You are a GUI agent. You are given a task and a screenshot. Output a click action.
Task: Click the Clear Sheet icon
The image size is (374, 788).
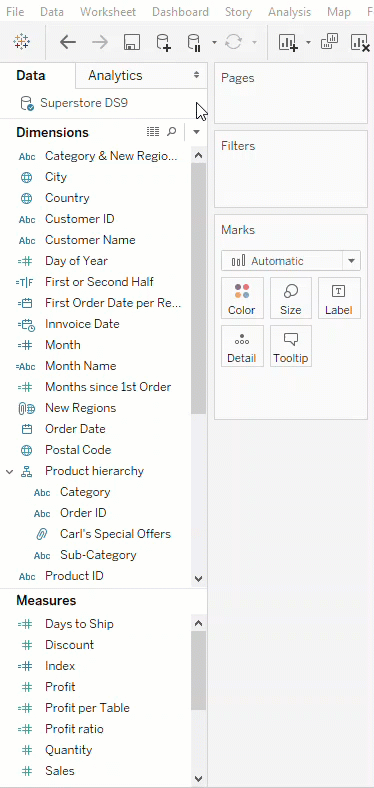click(x=360, y=42)
